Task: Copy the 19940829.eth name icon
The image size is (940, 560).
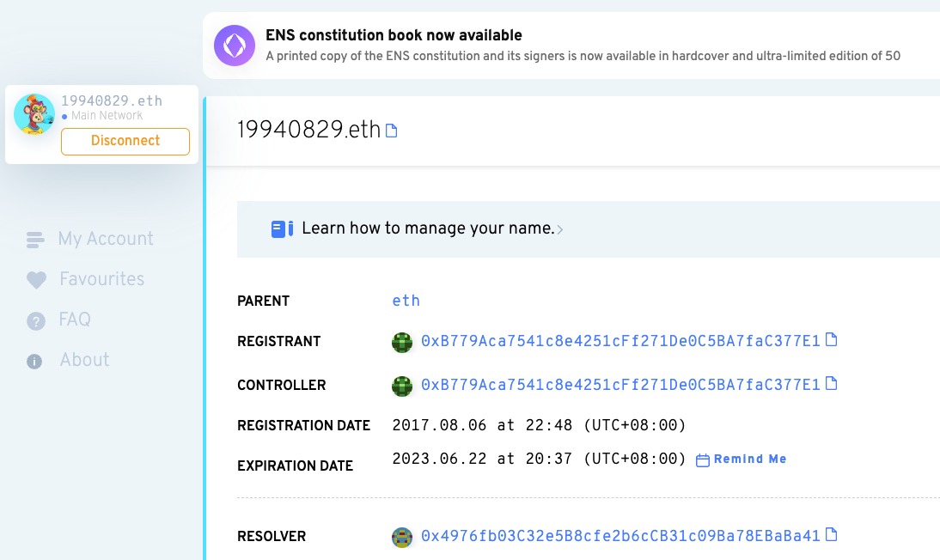Action: [392, 131]
